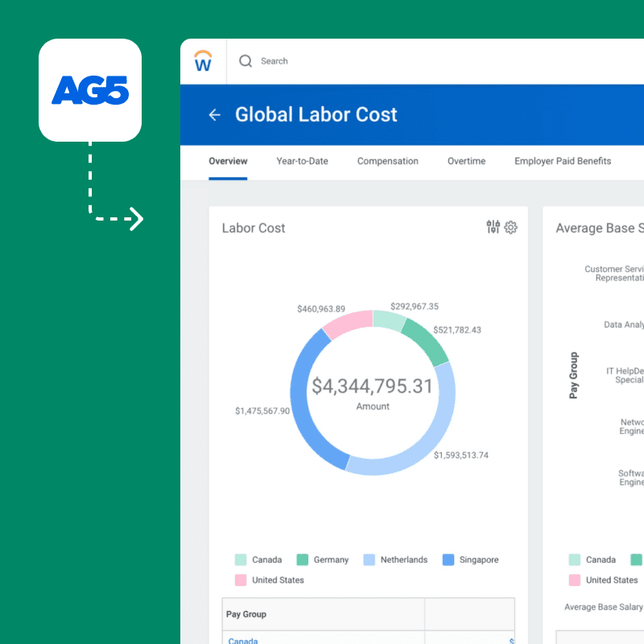Click the Canada link in Pay Group table
The image size is (644, 644).
tap(243, 641)
